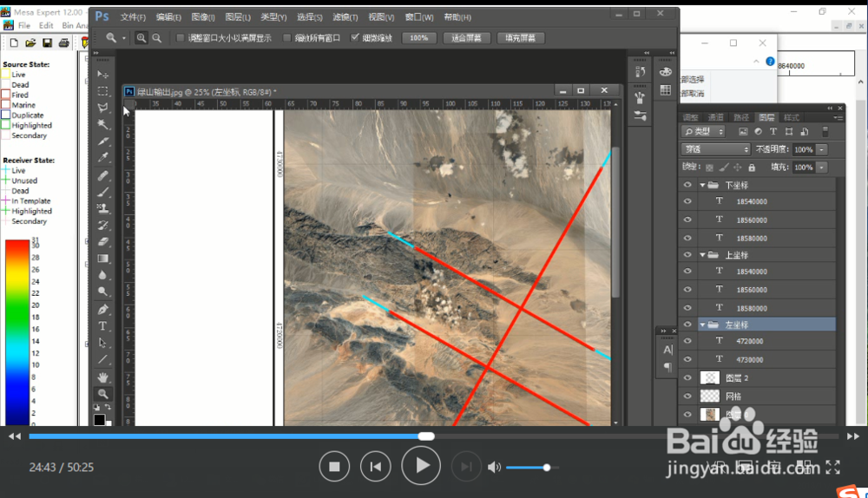This screenshot has width=868, height=498.
Task: Play the video
Action: (x=421, y=466)
